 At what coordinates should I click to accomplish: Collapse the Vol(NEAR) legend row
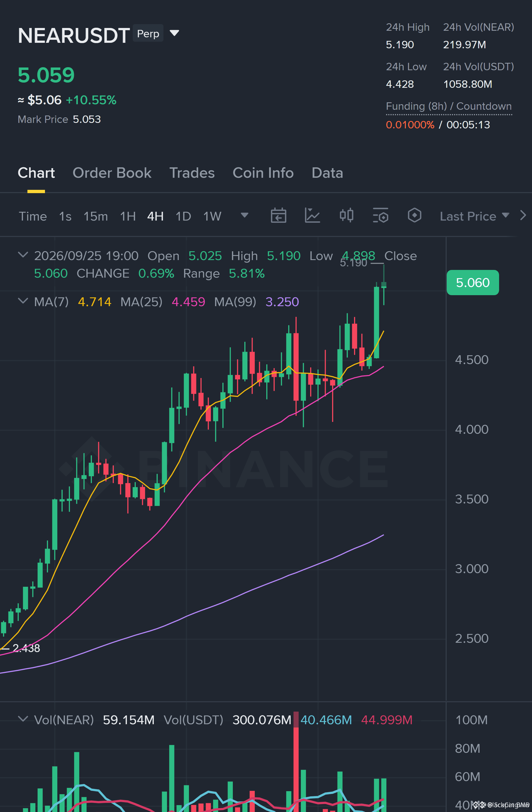point(23,719)
